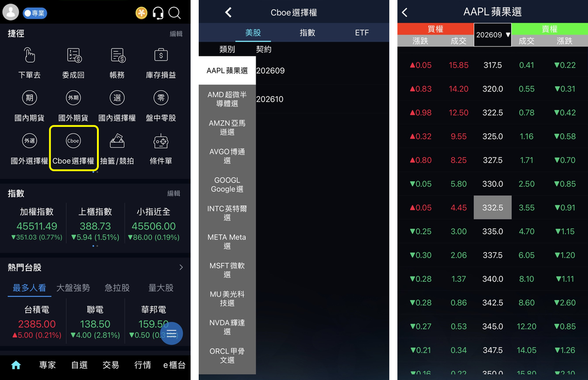Open the 專家 bottom navigation item

click(48, 365)
